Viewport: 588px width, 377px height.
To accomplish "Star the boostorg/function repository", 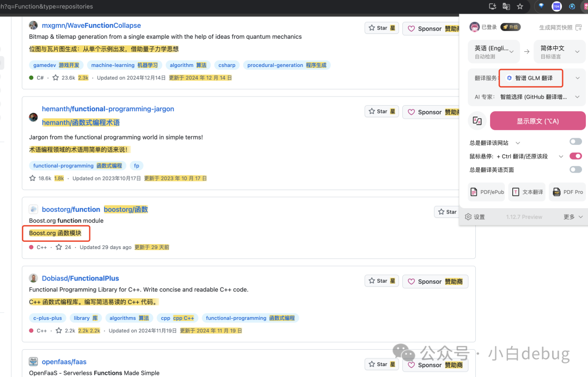I will pos(447,212).
